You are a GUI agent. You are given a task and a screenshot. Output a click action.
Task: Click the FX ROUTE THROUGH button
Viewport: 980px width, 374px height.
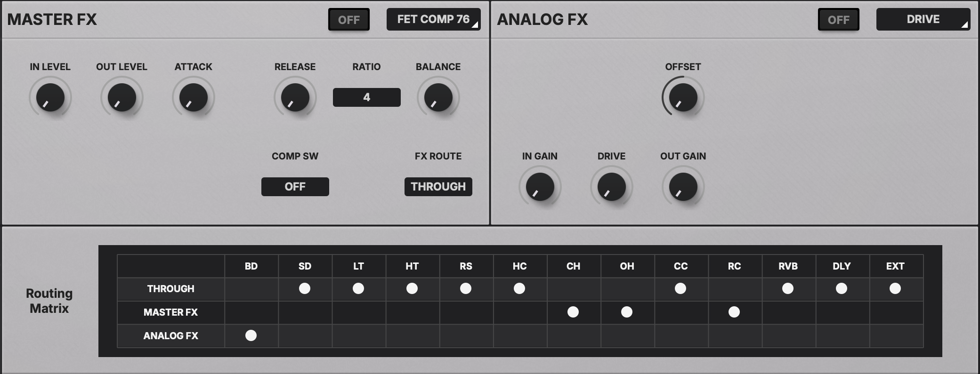coord(438,187)
